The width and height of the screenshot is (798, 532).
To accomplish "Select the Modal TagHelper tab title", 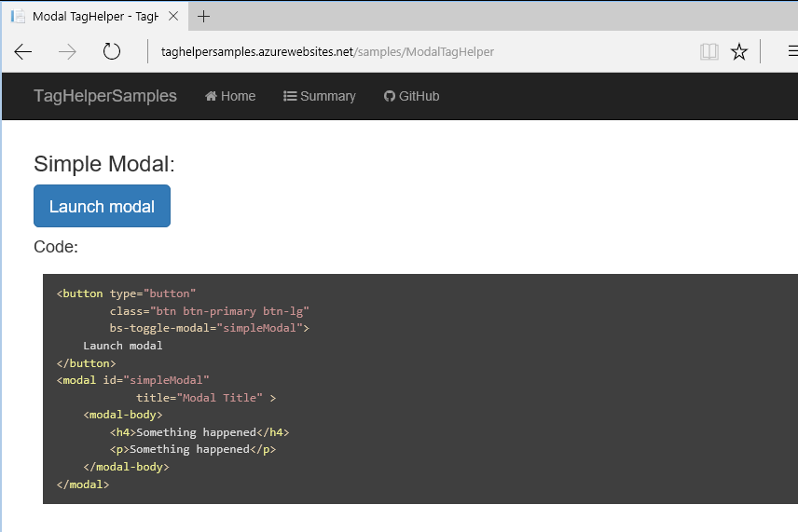I will tap(95, 16).
